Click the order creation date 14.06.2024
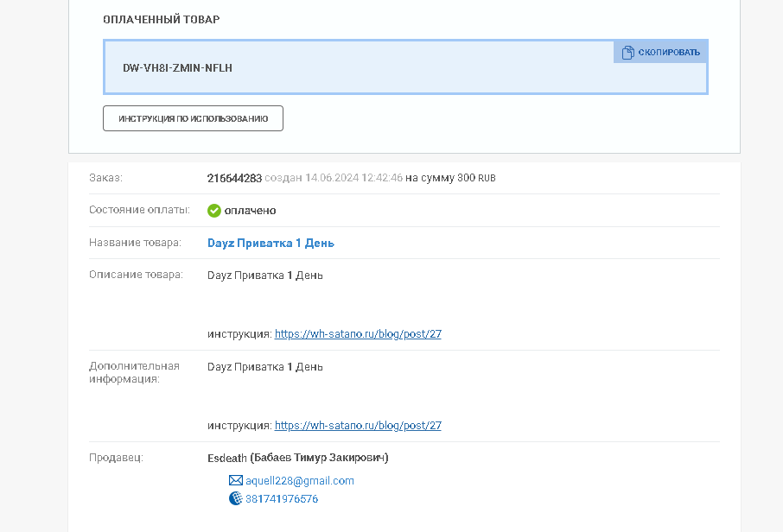The image size is (783, 532). pyautogui.click(x=328, y=179)
